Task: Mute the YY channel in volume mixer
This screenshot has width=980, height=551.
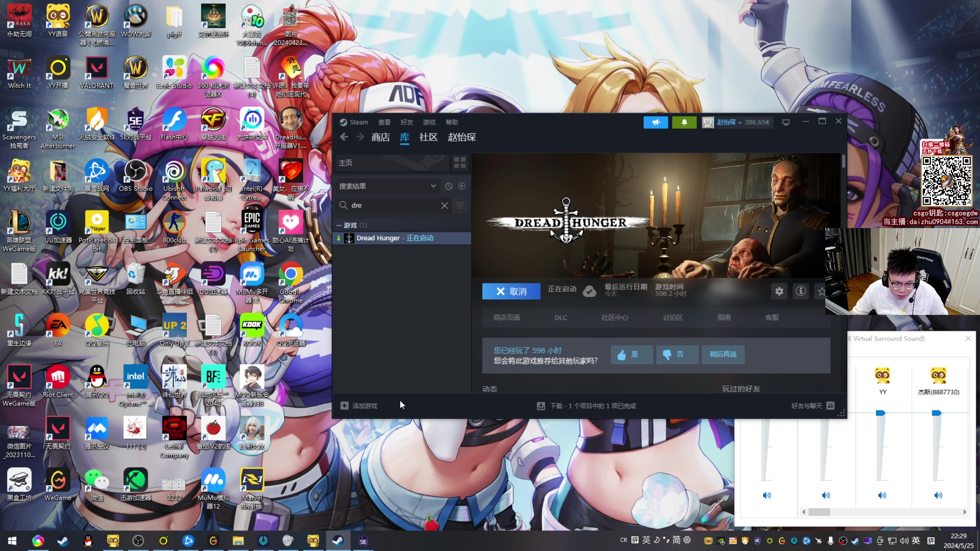Action: click(882, 496)
